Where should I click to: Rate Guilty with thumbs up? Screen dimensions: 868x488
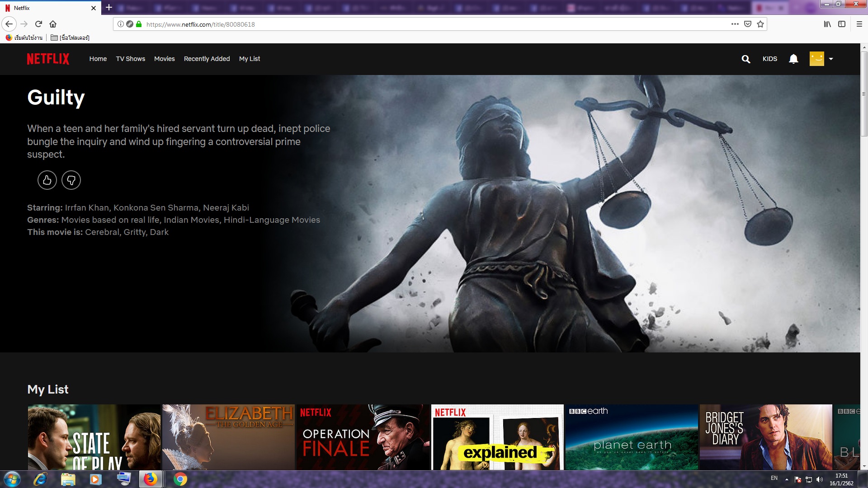[47, 180]
